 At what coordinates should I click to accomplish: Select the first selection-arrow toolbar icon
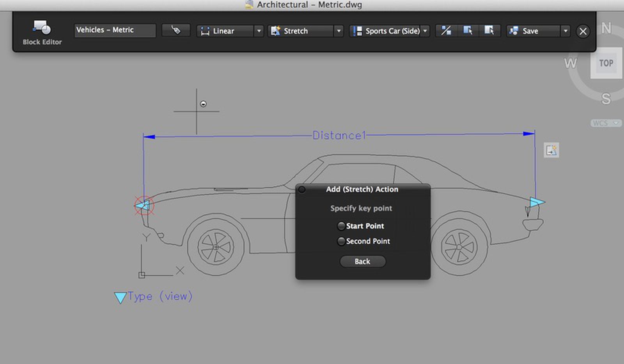[468, 31]
